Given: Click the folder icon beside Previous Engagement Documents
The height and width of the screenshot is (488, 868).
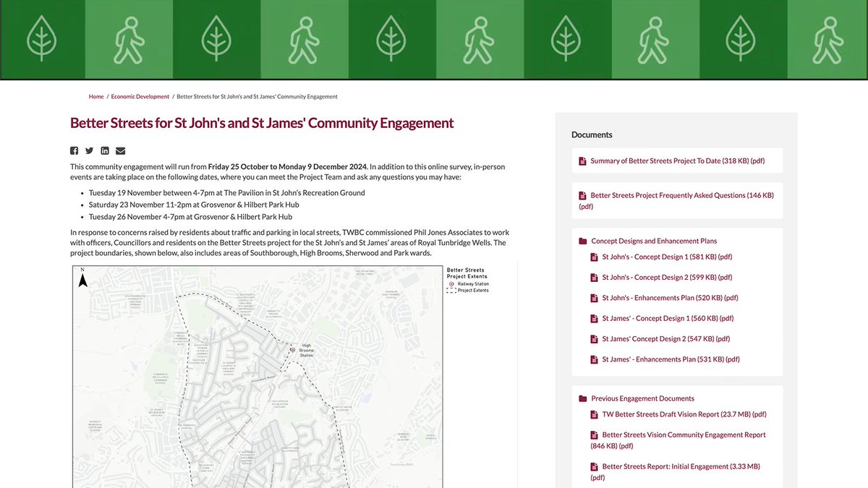Looking at the screenshot, I should click(x=583, y=398).
